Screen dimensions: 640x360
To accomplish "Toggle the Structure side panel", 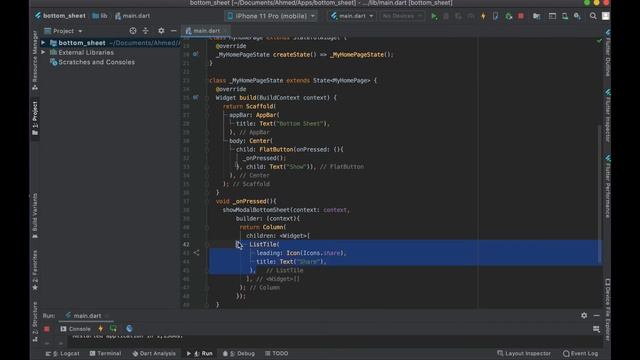I will tap(35, 322).
